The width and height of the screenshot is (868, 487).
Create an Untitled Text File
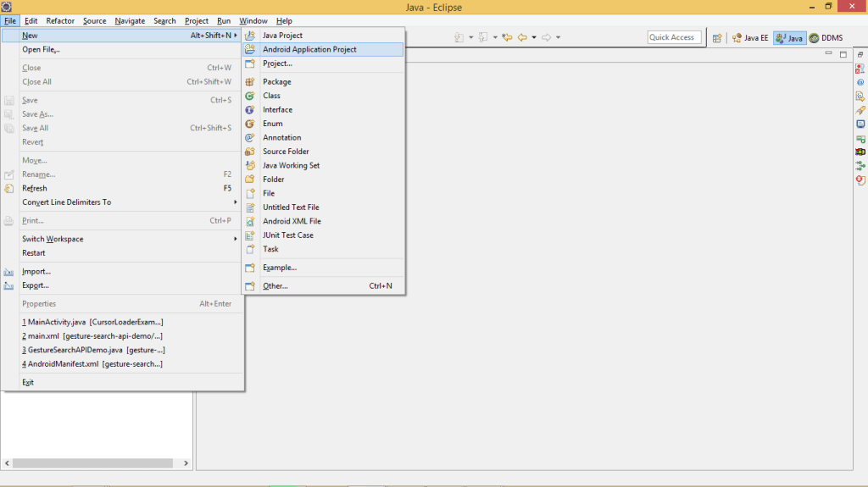point(323,207)
